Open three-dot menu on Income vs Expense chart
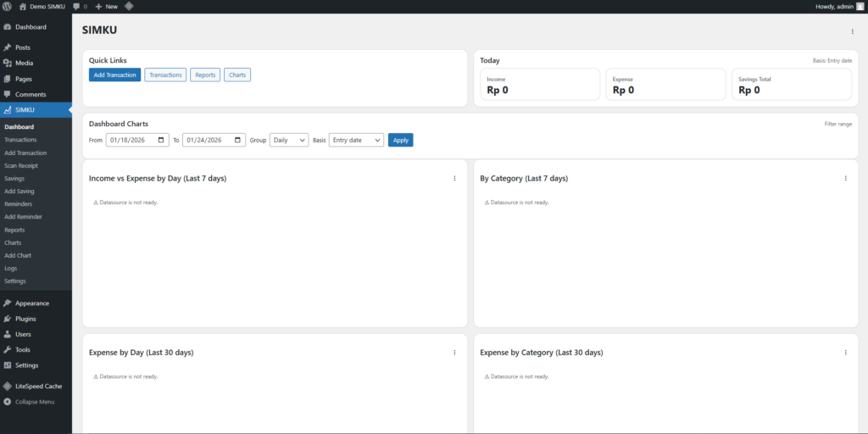Image resolution: width=868 pixels, height=434 pixels. [x=454, y=178]
